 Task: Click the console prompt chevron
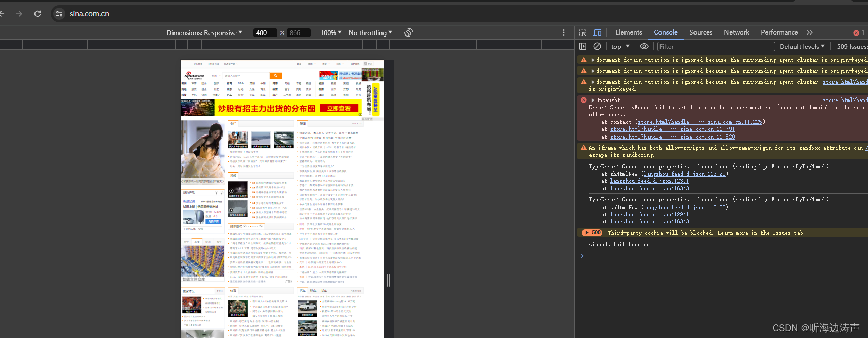[582, 255]
